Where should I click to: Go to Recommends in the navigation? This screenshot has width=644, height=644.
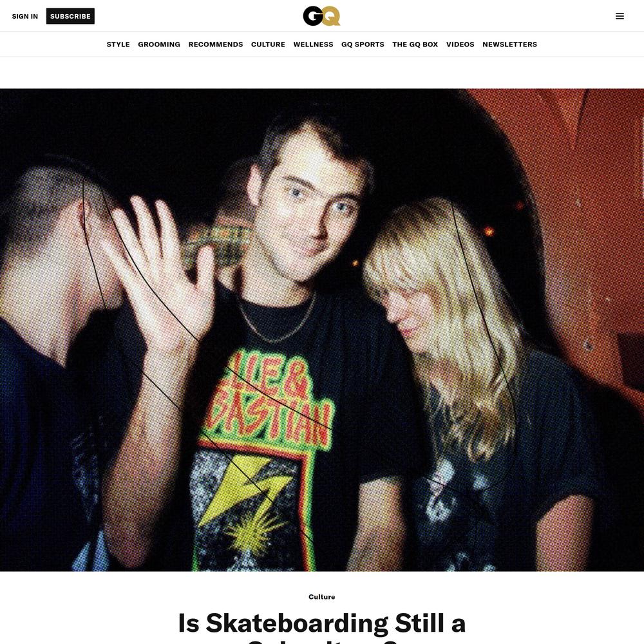(x=216, y=44)
